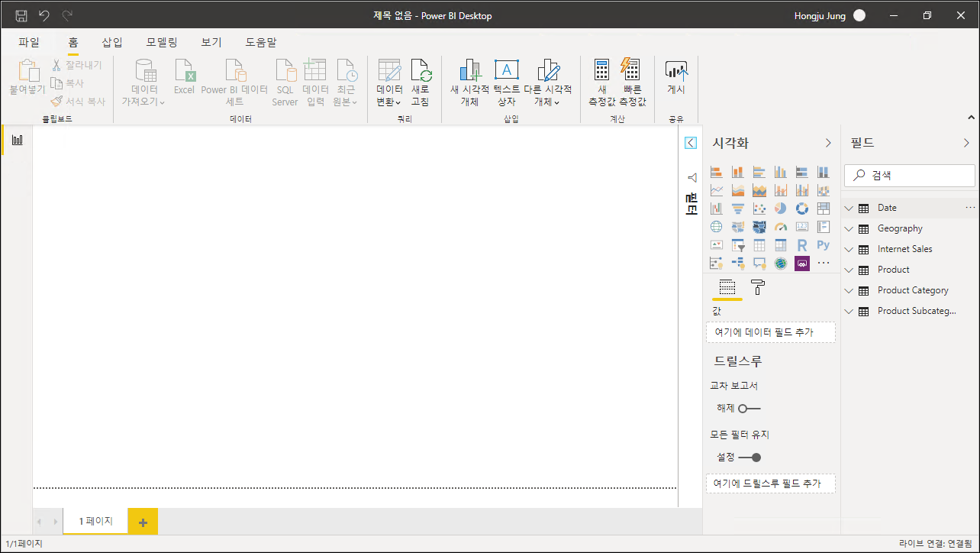Screen dimensions: 980x553
Task: Choose the clustered bar chart visual
Action: click(759, 172)
